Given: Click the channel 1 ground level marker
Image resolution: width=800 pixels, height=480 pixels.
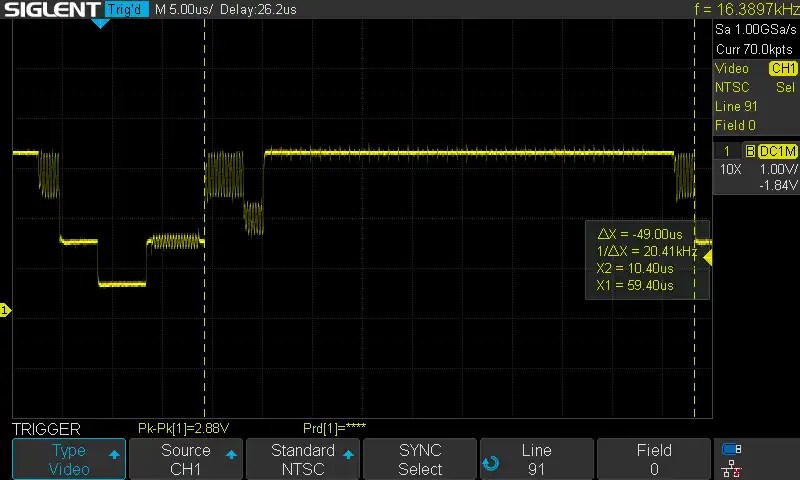Looking at the screenshot, I should click(x=5, y=311).
